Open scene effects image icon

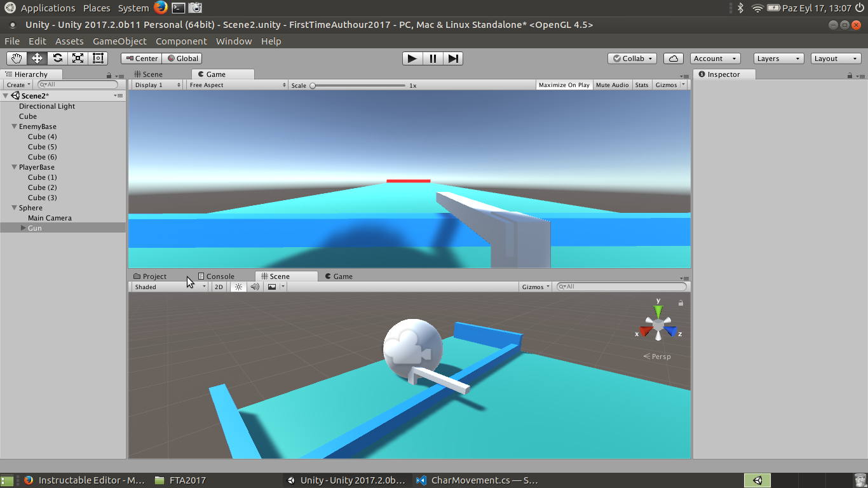272,287
